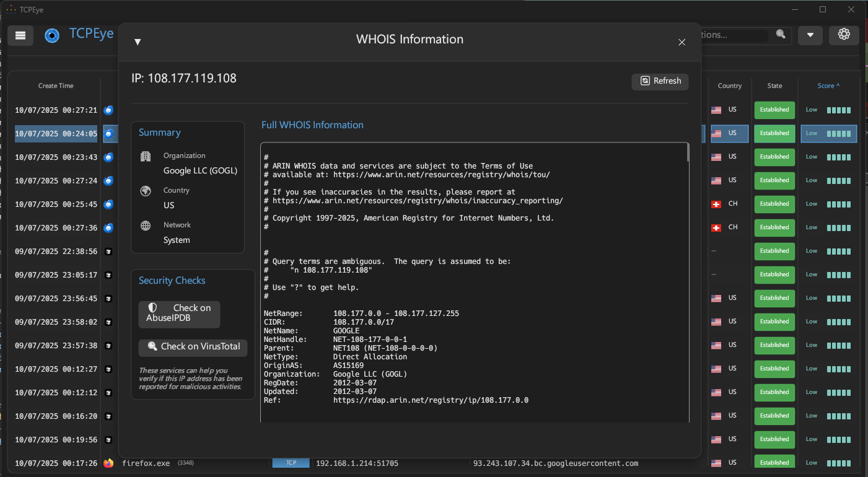
Task: Click the TCP protocol badge in firefox row
Action: (291, 463)
